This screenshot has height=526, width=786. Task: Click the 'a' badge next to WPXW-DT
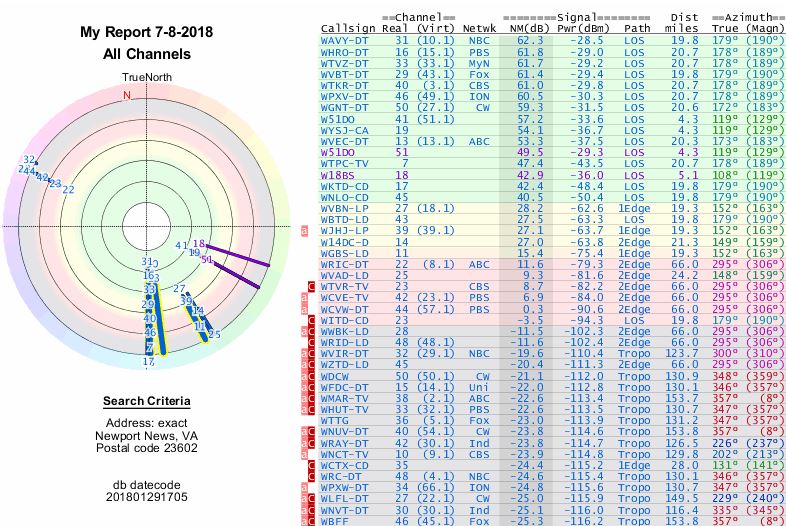(x=304, y=488)
